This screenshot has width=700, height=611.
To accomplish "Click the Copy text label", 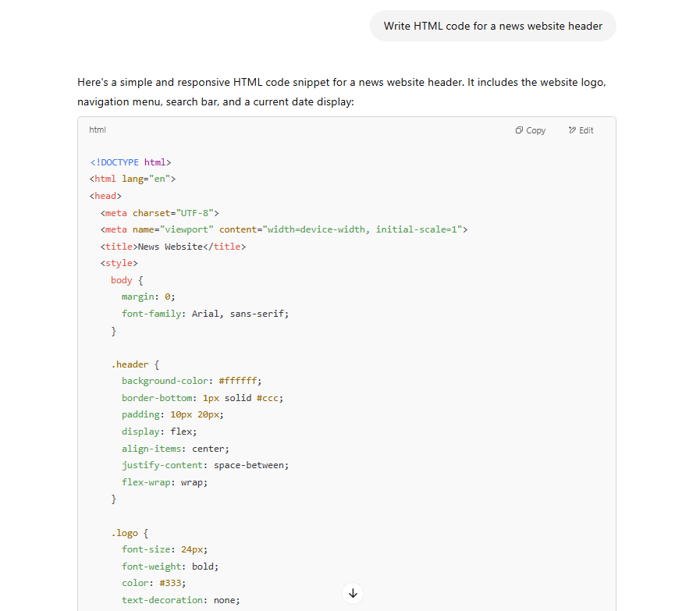I will click(x=536, y=130).
